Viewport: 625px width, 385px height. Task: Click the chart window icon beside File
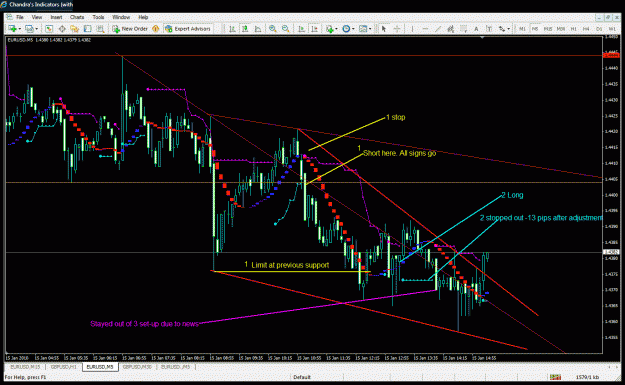[9, 17]
